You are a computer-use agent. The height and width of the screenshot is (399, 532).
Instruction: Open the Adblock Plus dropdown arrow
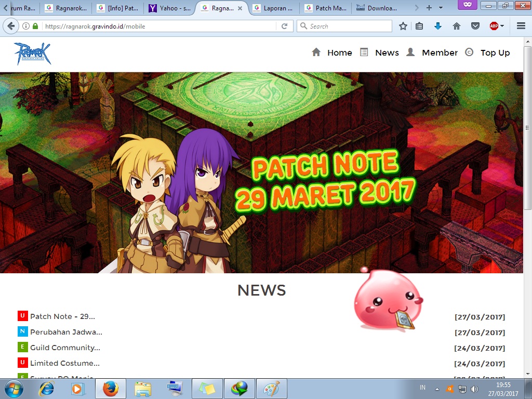click(502, 26)
